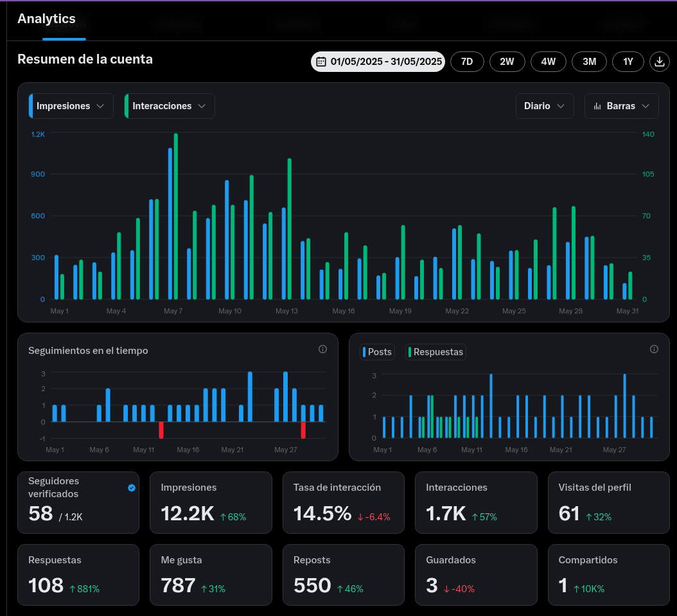Click the Seguimientos en el tiempo title
677x616 pixels.
point(88,351)
